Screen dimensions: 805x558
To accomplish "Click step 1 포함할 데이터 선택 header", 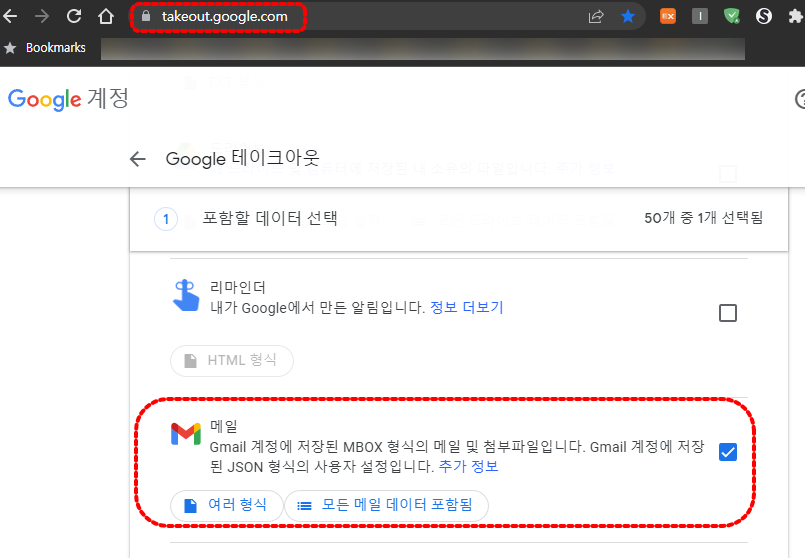I will (x=459, y=219).
